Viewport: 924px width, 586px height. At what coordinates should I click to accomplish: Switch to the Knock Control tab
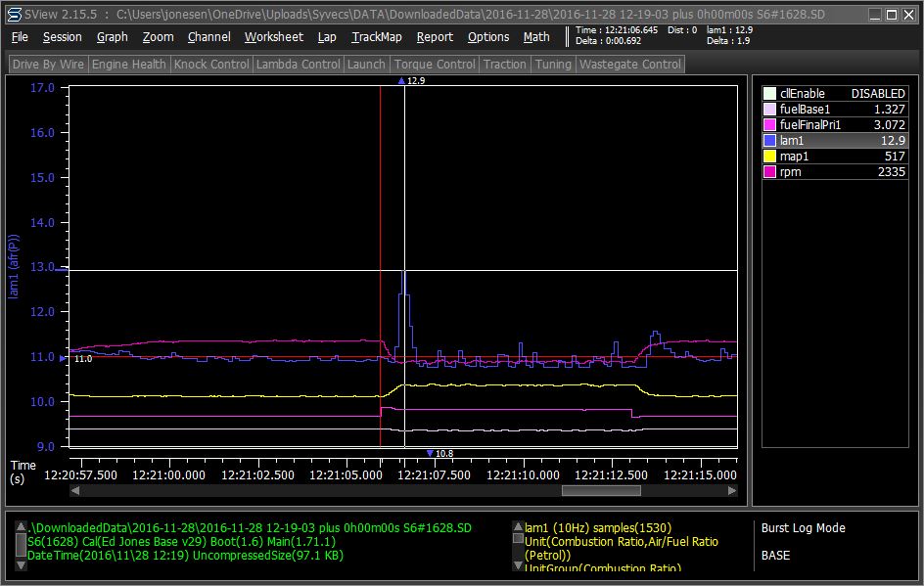[210, 65]
